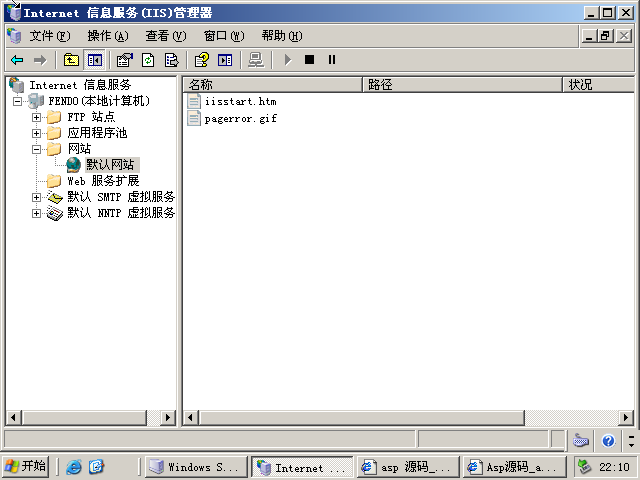This screenshot has height=480, width=640.
Task: Click the IIS icon in the menu bar
Action: (14, 36)
